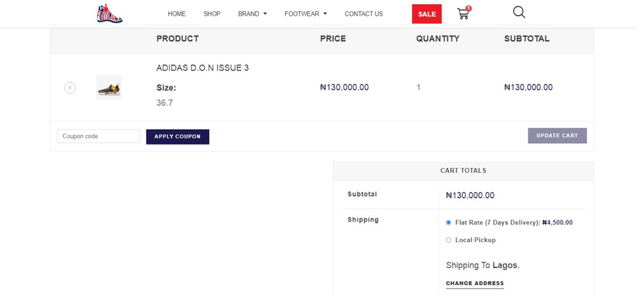Click the cart item count badge
The width and height of the screenshot is (644, 295).
(x=469, y=8)
